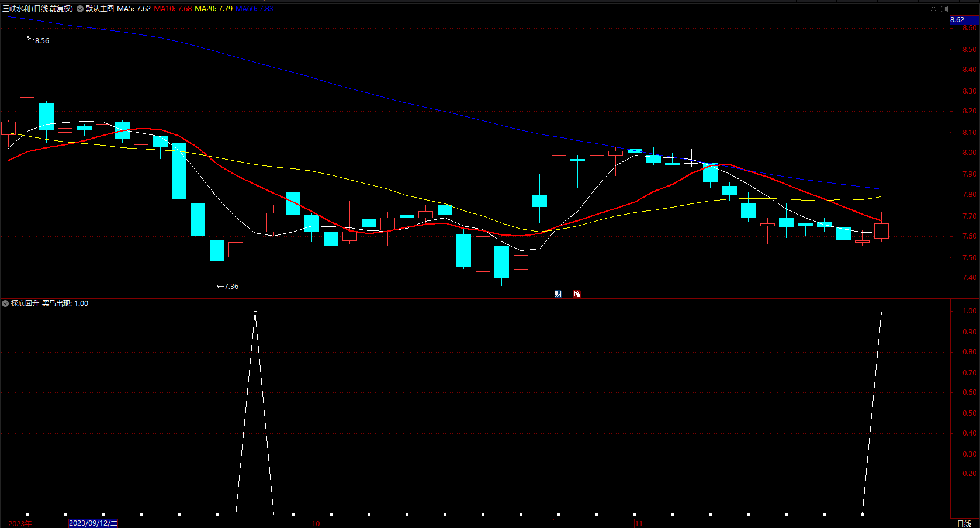
Task: Click the 8.00 price axis label
Action: [969, 153]
